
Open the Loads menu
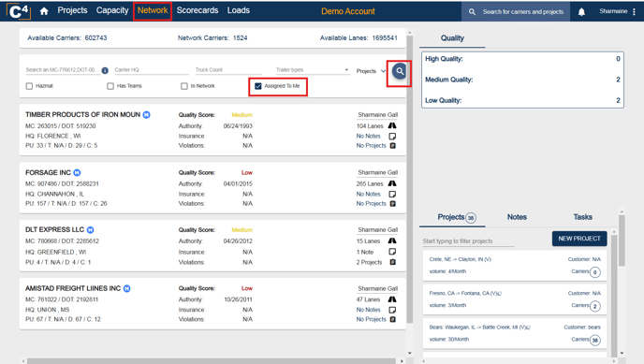click(238, 10)
